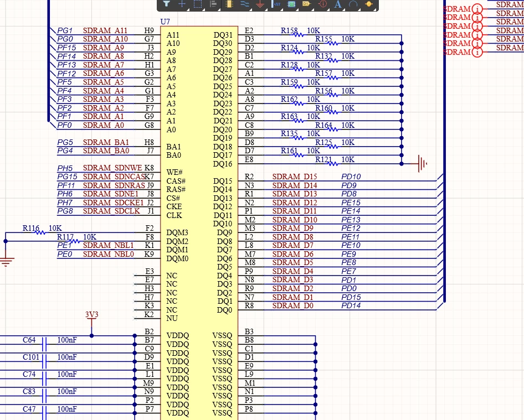The height and width of the screenshot is (420, 524).
Task: Select resistor R117 symbol
Action: (x=75, y=241)
